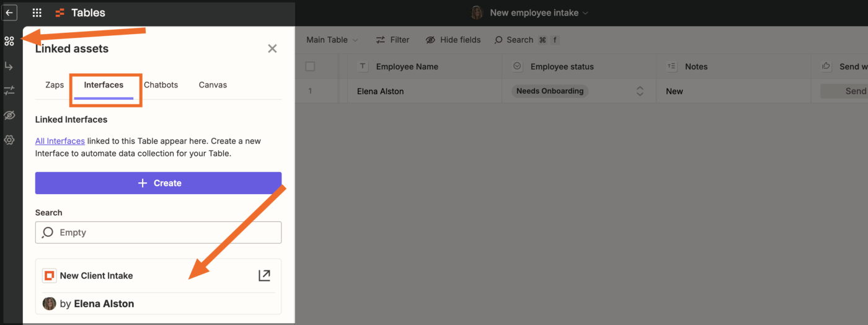
Task: Check the select-all rows checkbox
Action: (310, 66)
